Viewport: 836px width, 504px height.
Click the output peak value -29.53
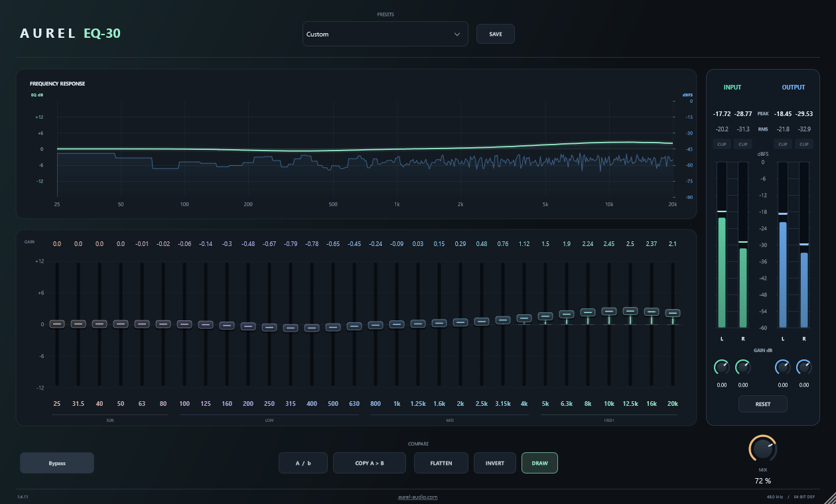(804, 114)
